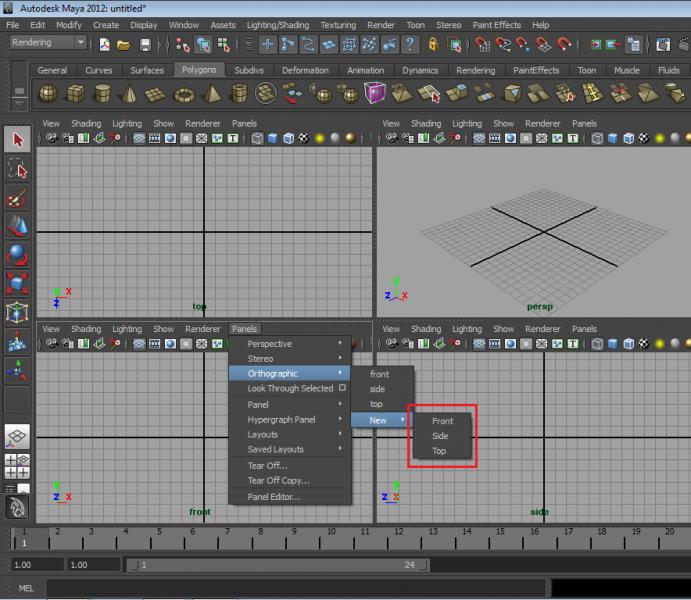Expand the Saved Layouts submenu
Viewport: 691px width, 600px height.
point(290,449)
